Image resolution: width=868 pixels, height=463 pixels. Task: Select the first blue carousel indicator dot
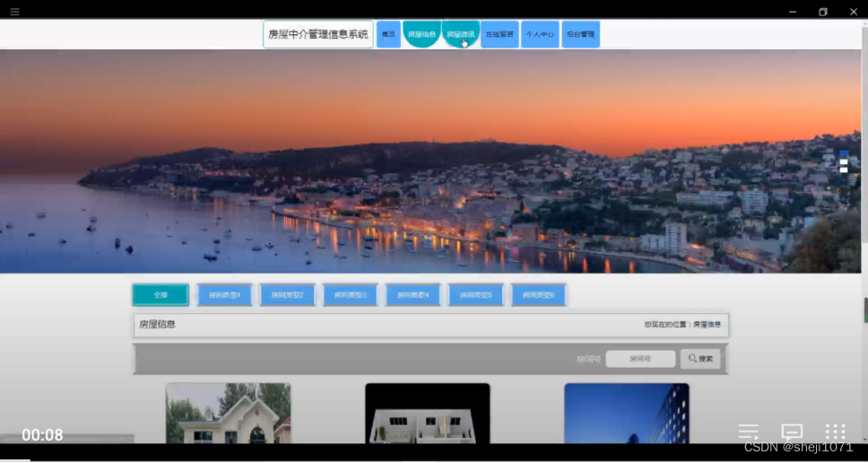pos(844,153)
